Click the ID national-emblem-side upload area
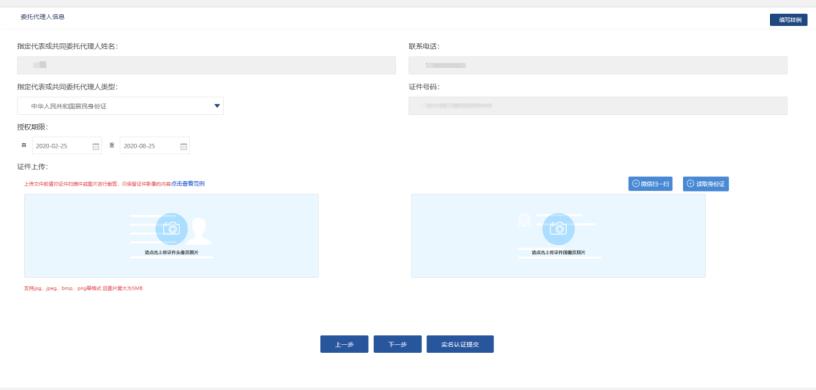Viewport: 816px width, 390px height. pyautogui.click(x=558, y=236)
